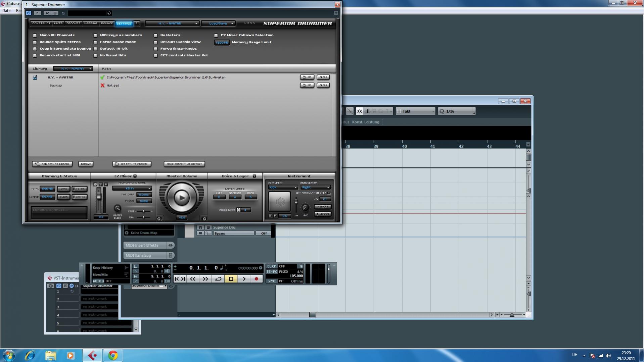Click the Master Volume play preview button
This screenshot has height=362, width=644.
(x=181, y=198)
